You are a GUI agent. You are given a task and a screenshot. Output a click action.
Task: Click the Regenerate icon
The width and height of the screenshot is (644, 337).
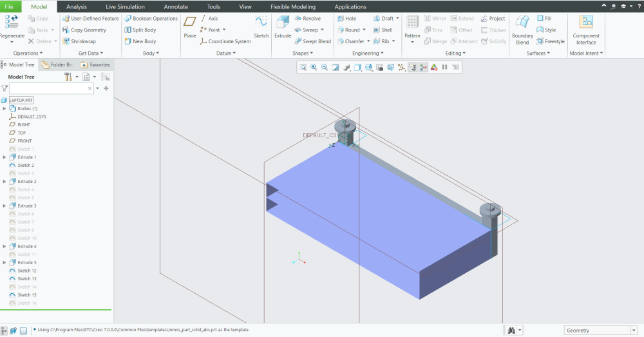pos(12,22)
